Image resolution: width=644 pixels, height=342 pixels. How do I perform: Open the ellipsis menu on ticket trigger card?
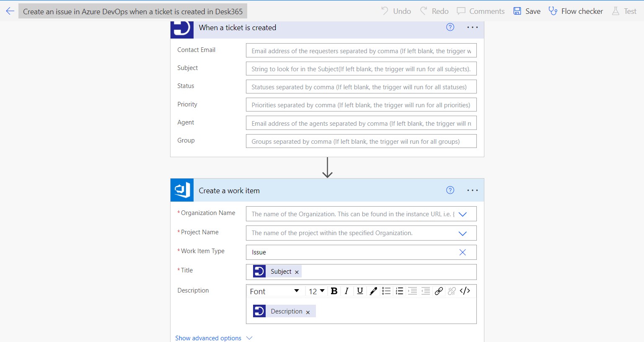pyautogui.click(x=472, y=27)
